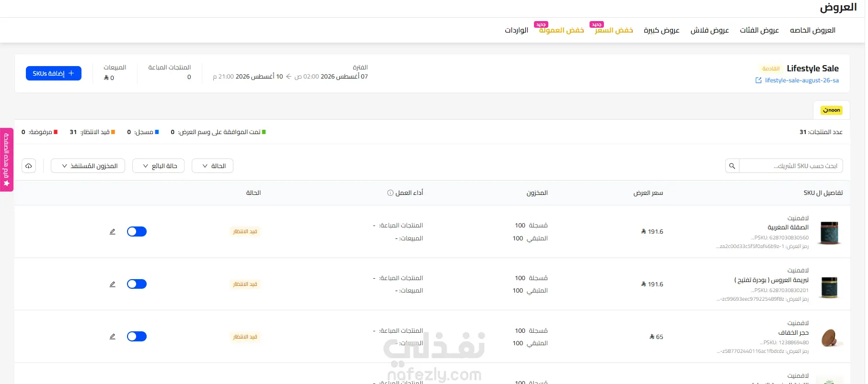Click the تمت الموافقة على وسم العرض legend

[x=218, y=132]
